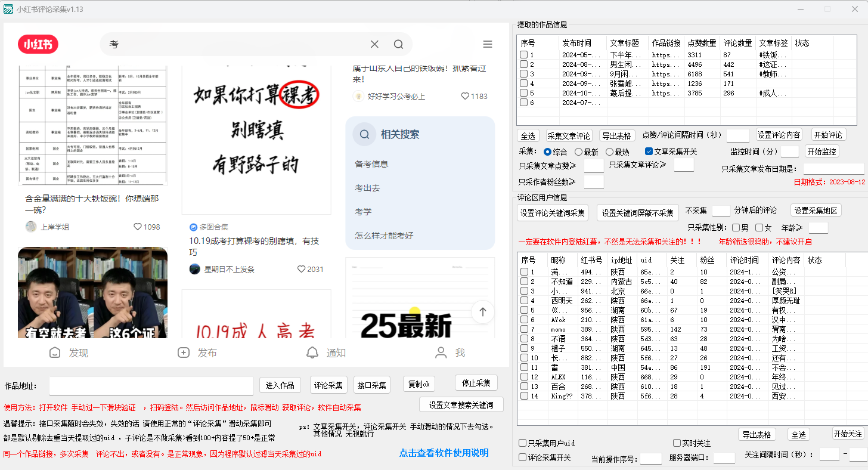
Task: Click the scroll-to-top arrow button
Action: click(483, 311)
